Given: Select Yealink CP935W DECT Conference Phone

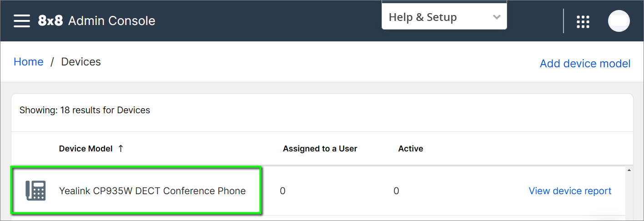Looking at the screenshot, I should [152, 191].
